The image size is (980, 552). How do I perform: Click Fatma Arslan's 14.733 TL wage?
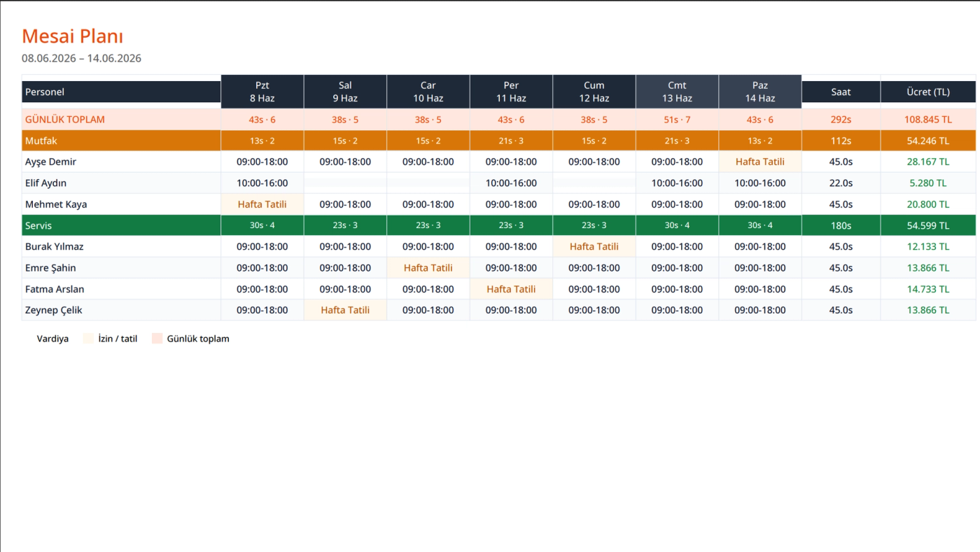[x=928, y=289]
